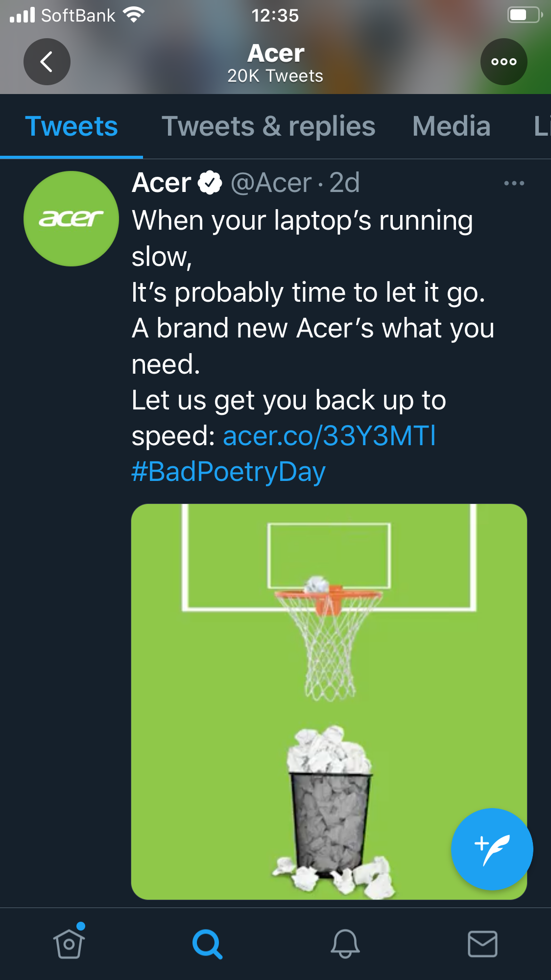Tap the partially visible Likes tab
Viewport: 551px width, 980px height.
tap(542, 126)
